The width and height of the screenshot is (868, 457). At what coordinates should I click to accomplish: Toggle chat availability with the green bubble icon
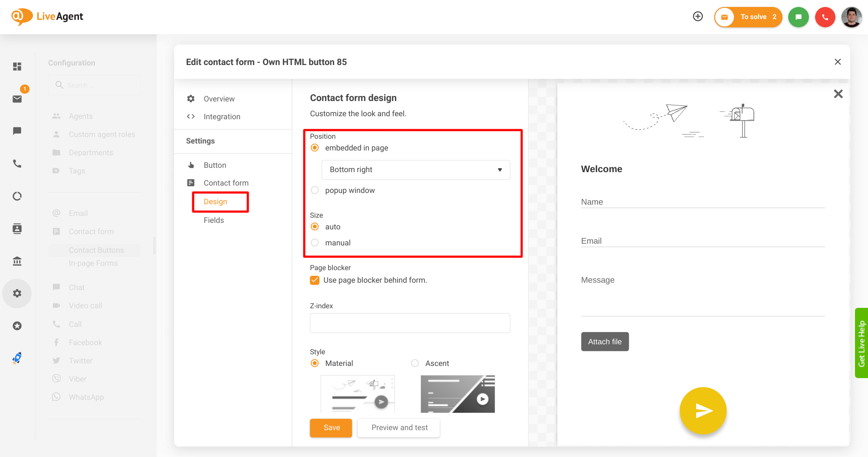point(799,17)
